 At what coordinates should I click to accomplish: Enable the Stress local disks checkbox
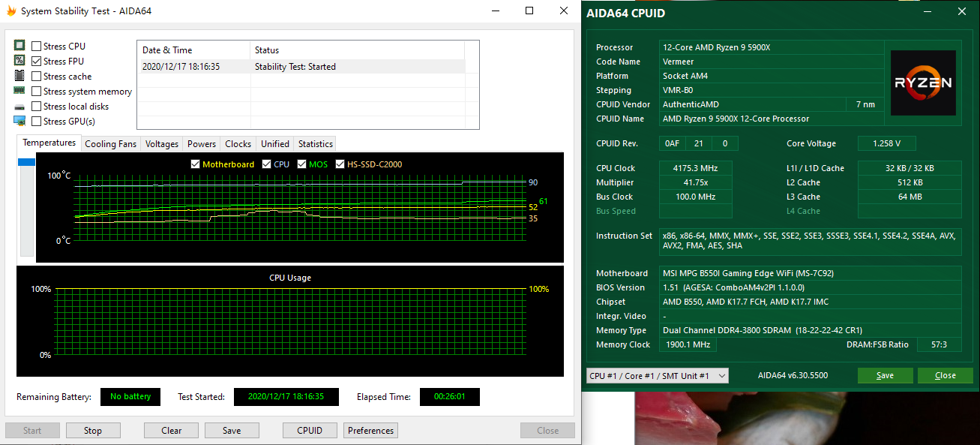click(36, 107)
